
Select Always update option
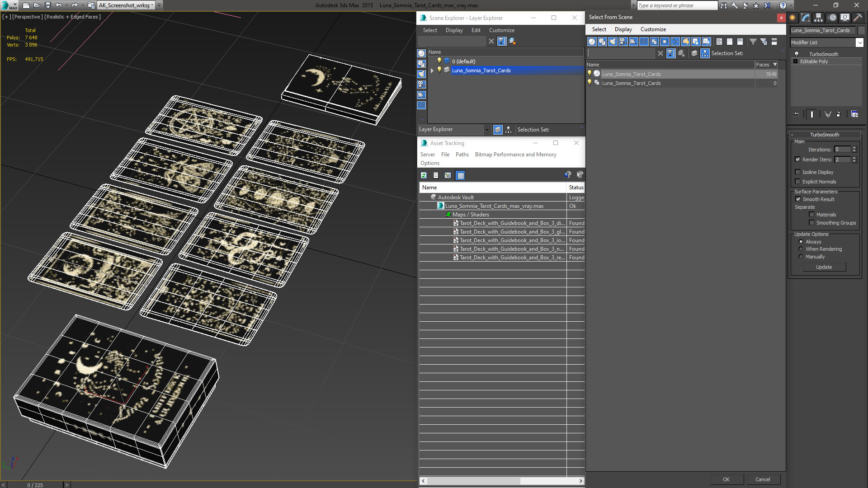click(x=801, y=242)
